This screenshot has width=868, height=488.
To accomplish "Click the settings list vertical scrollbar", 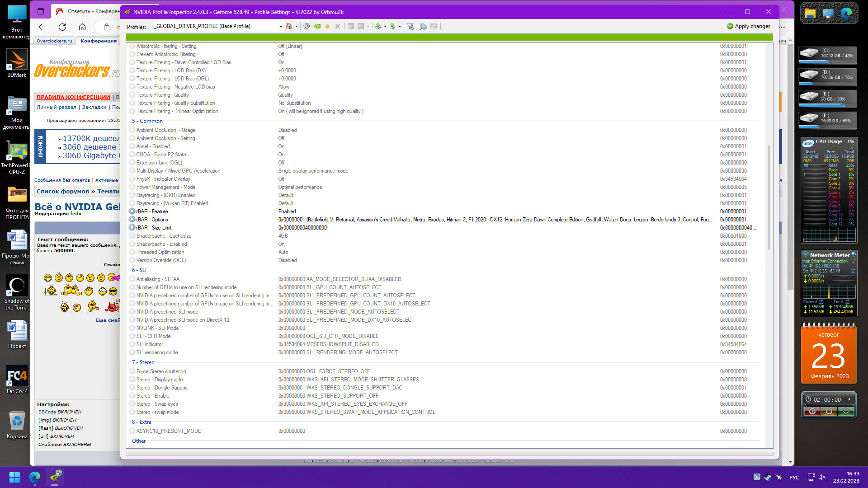I will 769,197.
